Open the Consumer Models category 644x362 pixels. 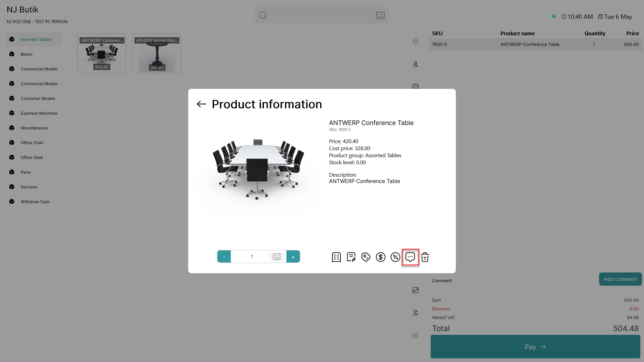coord(34,99)
